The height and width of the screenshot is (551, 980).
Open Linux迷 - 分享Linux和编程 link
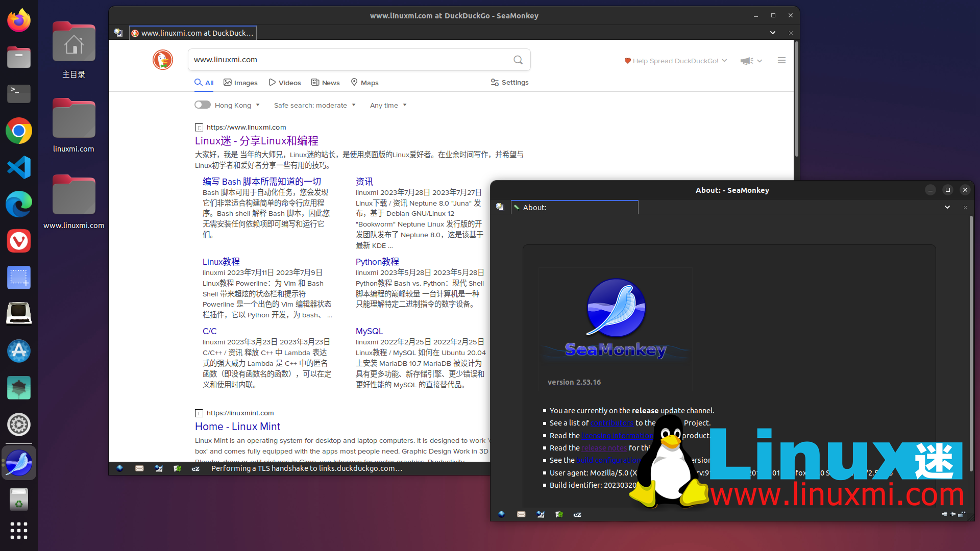[x=256, y=140]
